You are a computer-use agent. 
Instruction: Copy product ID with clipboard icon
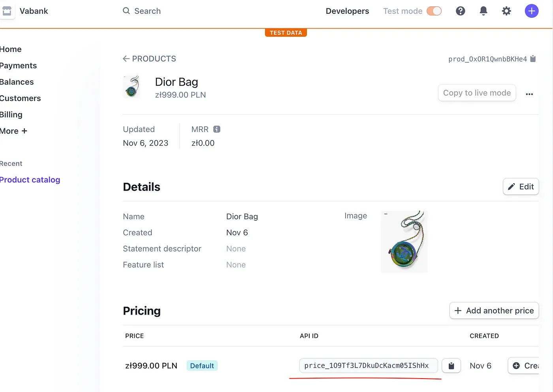(533, 59)
